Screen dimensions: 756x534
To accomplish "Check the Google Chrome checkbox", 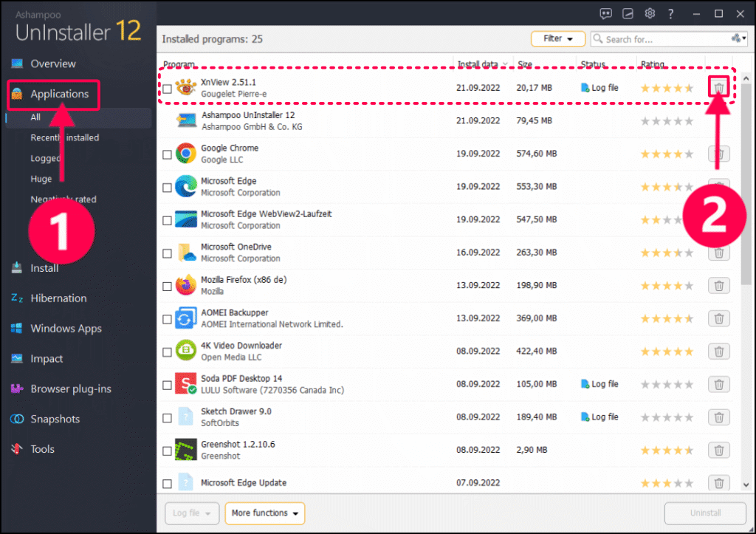I will pos(168,155).
